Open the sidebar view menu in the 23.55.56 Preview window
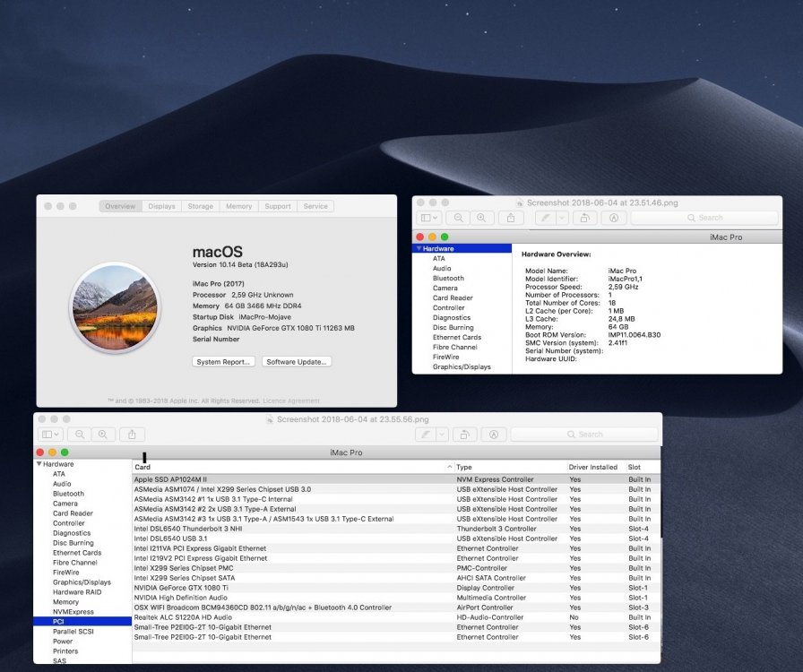This screenshot has width=803, height=672. point(50,435)
